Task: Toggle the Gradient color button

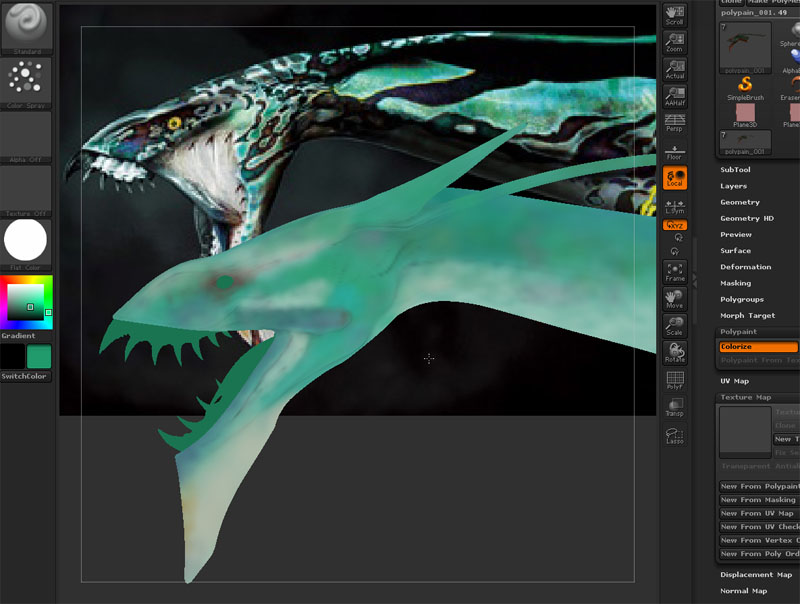Action: [x=26, y=336]
